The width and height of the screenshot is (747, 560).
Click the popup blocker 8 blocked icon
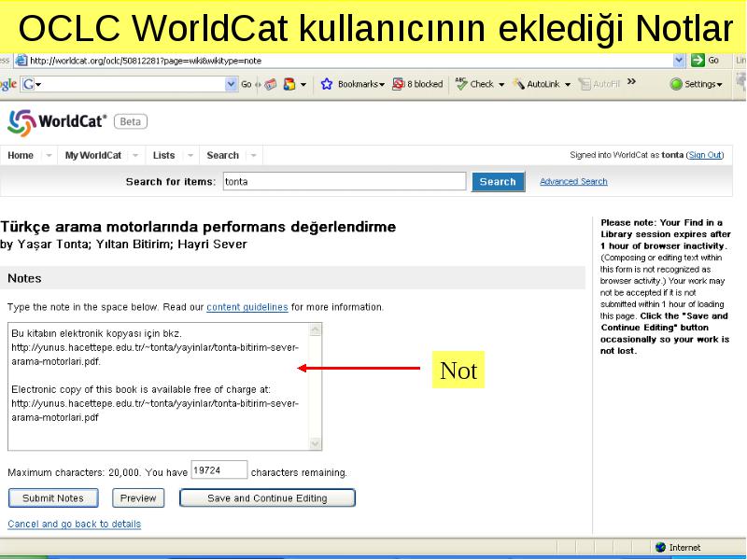[x=417, y=84]
